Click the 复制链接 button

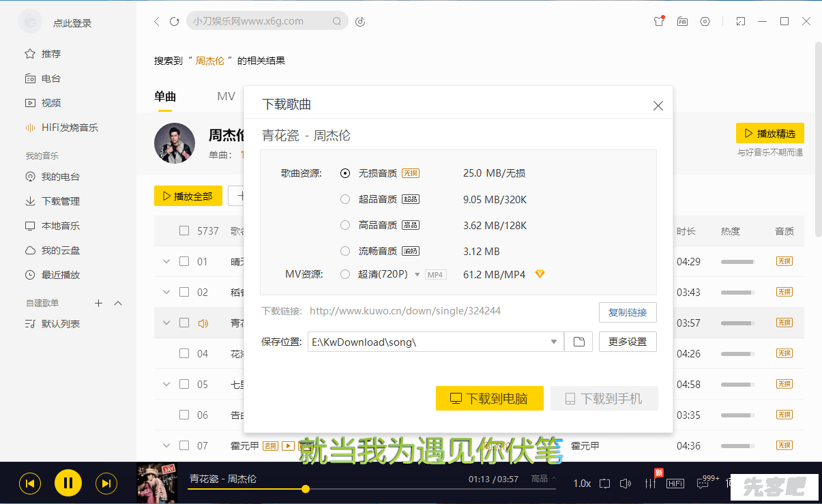628,312
